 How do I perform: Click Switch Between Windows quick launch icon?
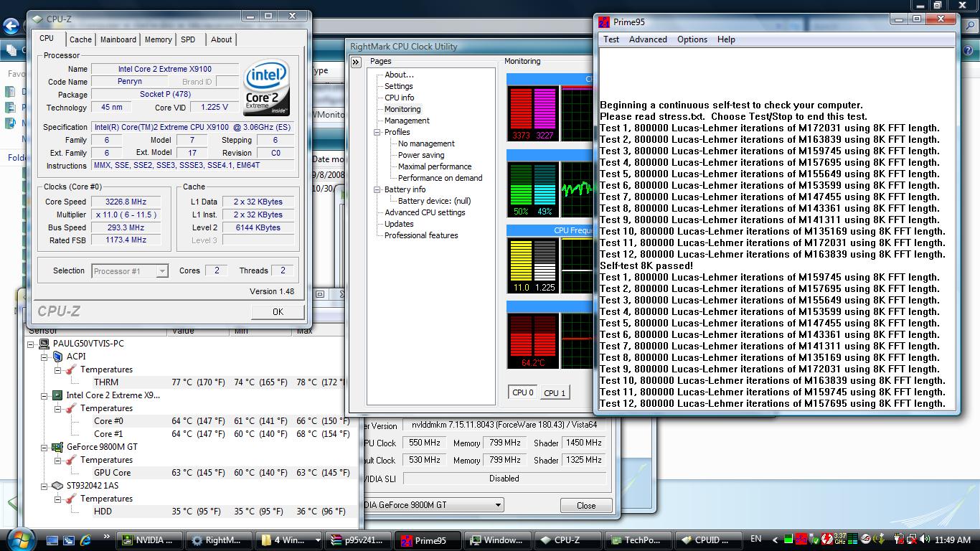(x=70, y=540)
